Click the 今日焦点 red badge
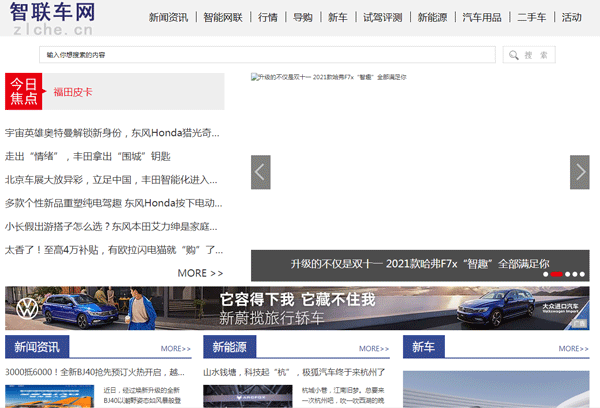Viewport: 600px width, 408px height. 23,91
